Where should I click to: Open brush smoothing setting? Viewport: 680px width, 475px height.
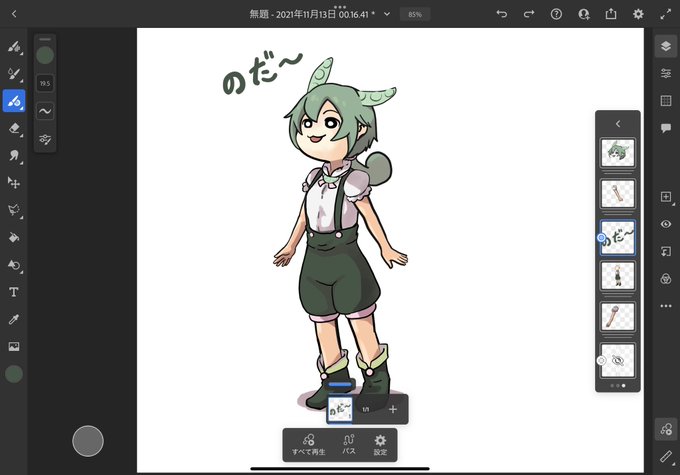tap(45, 111)
